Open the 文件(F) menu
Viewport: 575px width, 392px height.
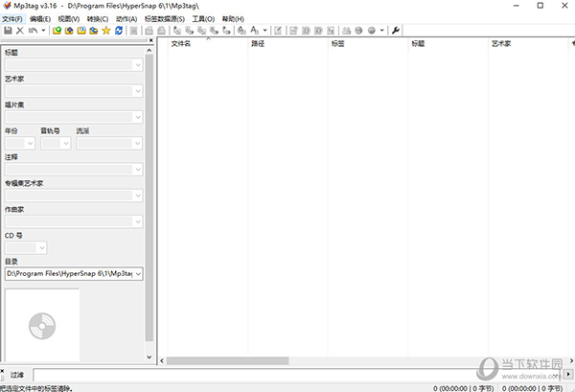coord(12,19)
